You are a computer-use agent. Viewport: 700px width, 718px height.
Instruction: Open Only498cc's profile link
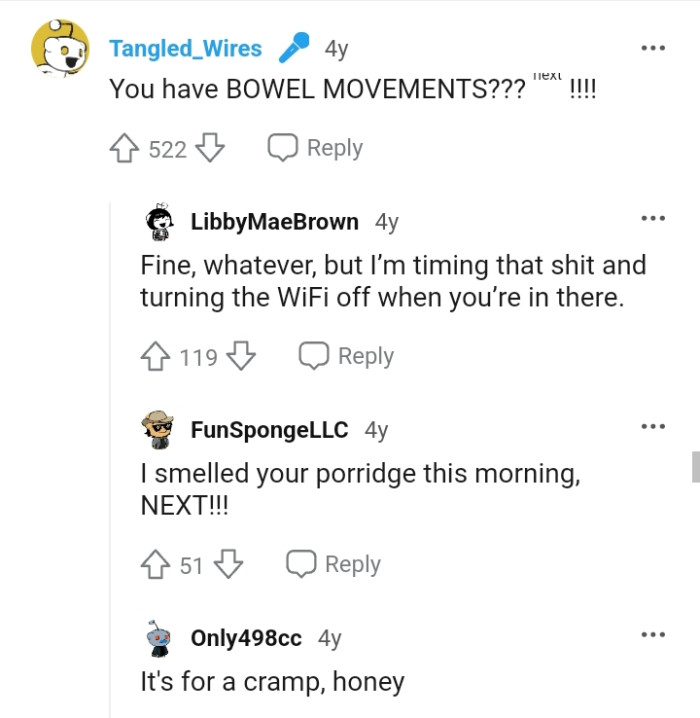click(x=246, y=638)
